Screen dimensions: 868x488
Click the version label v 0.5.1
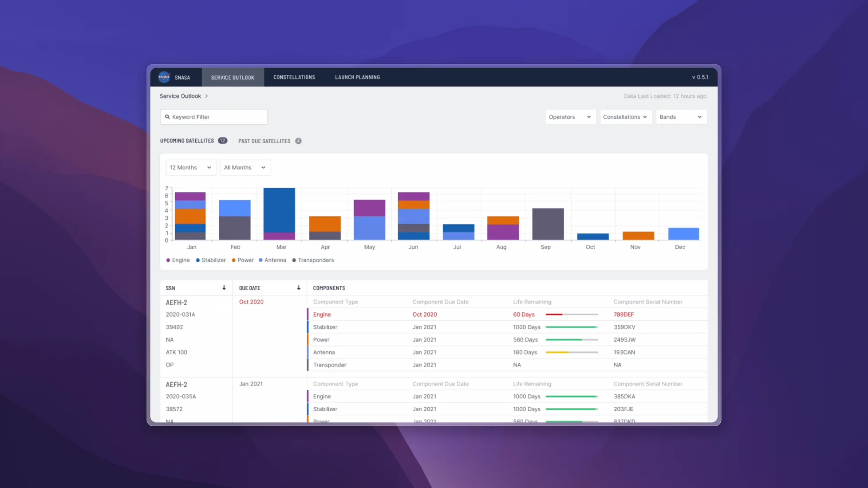click(700, 77)
